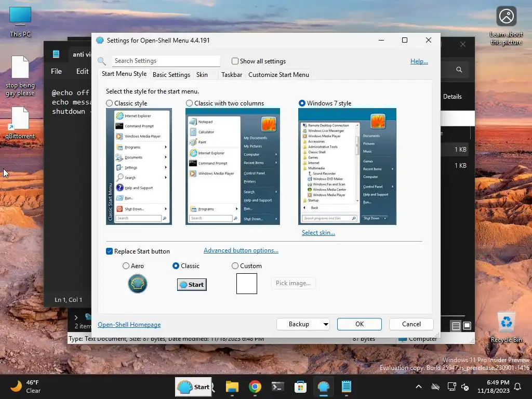The height and width of the screenshot is (399, 532).
Task: Click the taskbar clock showing 6:49 PM
Action: pyautogui.click(x=494, y=387)
